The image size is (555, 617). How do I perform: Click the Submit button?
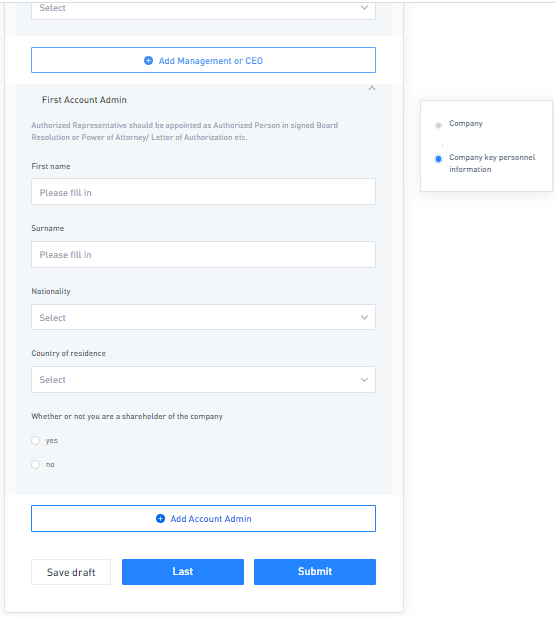315,572
